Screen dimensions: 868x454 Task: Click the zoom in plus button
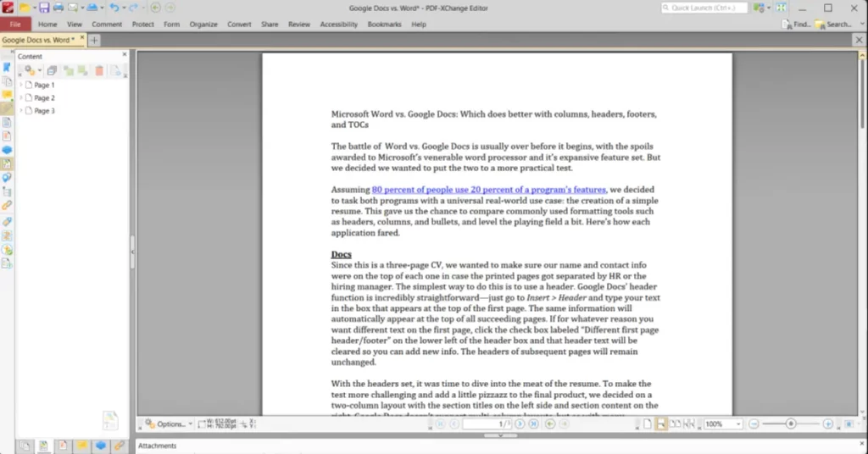827,424
